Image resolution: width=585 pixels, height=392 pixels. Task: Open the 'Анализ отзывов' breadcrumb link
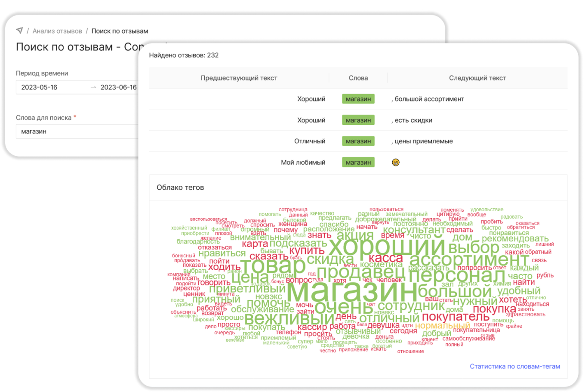[57, 31]
